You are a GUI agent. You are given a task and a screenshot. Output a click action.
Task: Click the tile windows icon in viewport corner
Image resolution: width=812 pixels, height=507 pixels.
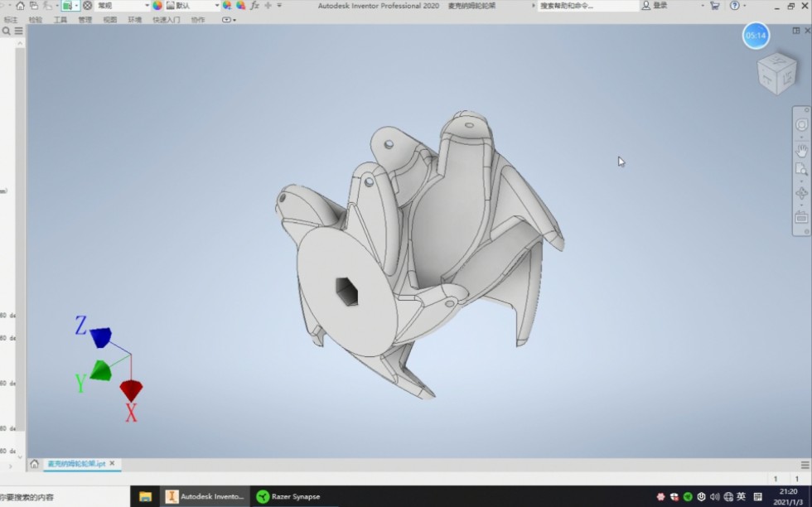click(x=796, y=31)
